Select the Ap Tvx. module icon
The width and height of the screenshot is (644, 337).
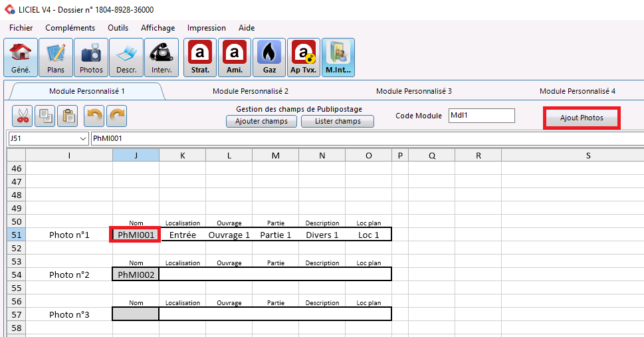(x=304, y=57)
